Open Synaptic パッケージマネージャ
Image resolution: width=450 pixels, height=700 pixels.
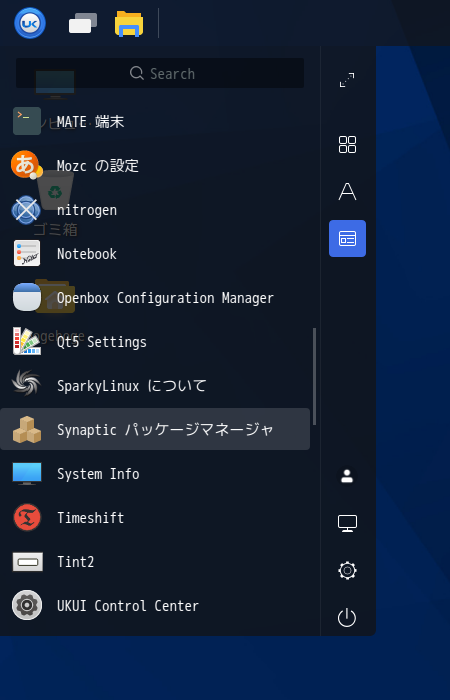point(155,429)
